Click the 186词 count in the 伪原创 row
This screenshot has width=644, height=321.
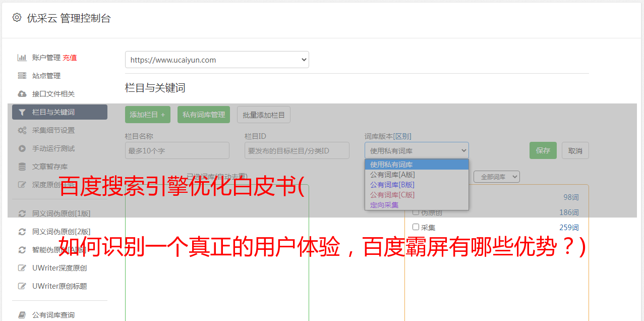[569, 212]
